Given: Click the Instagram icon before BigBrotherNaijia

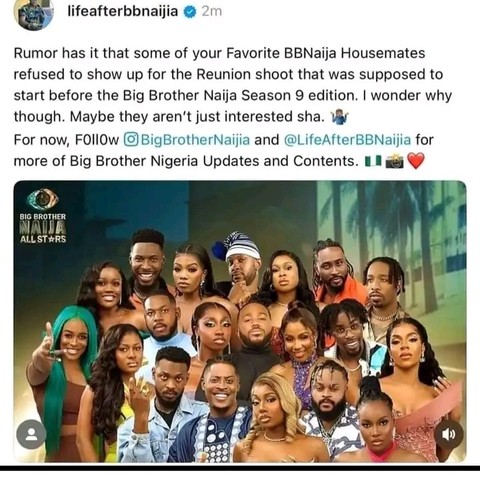Looking at the screenshot, I should 131,139.
